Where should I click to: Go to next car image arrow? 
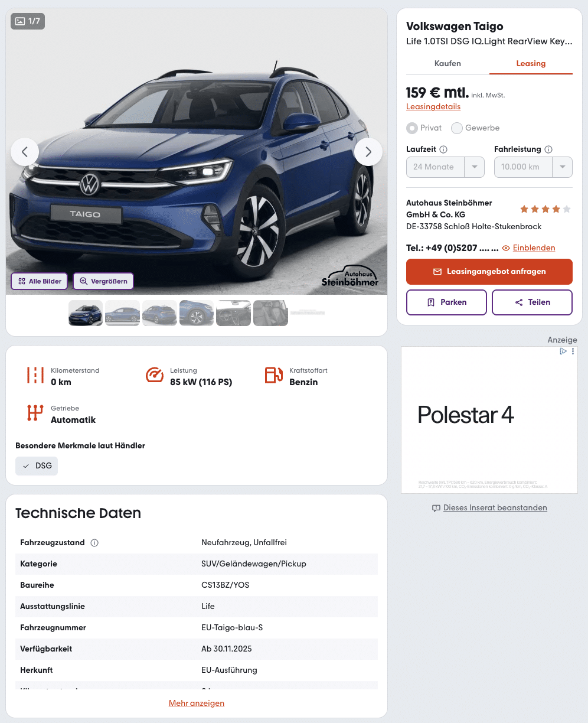click(x=368, y=152)
